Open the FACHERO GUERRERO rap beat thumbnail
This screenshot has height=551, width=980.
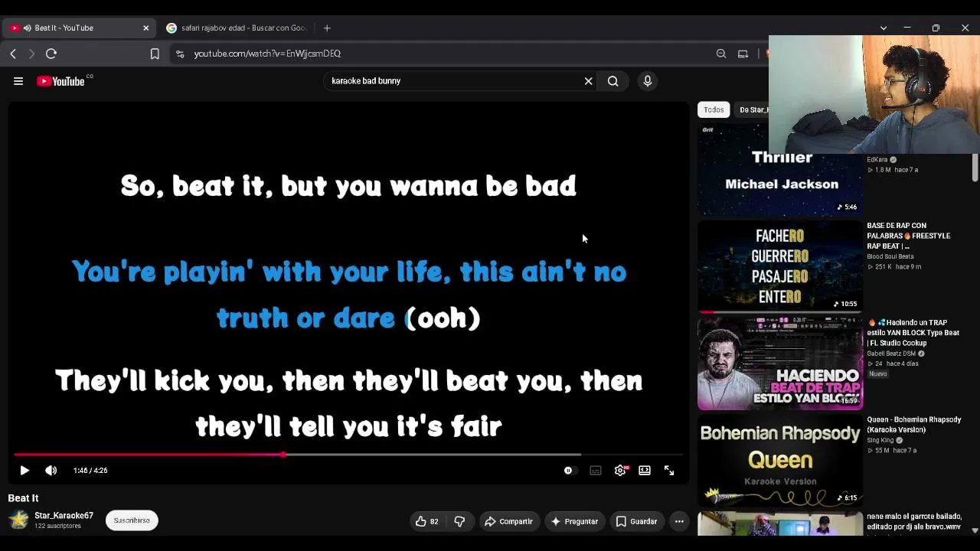[x=780, y=267]
